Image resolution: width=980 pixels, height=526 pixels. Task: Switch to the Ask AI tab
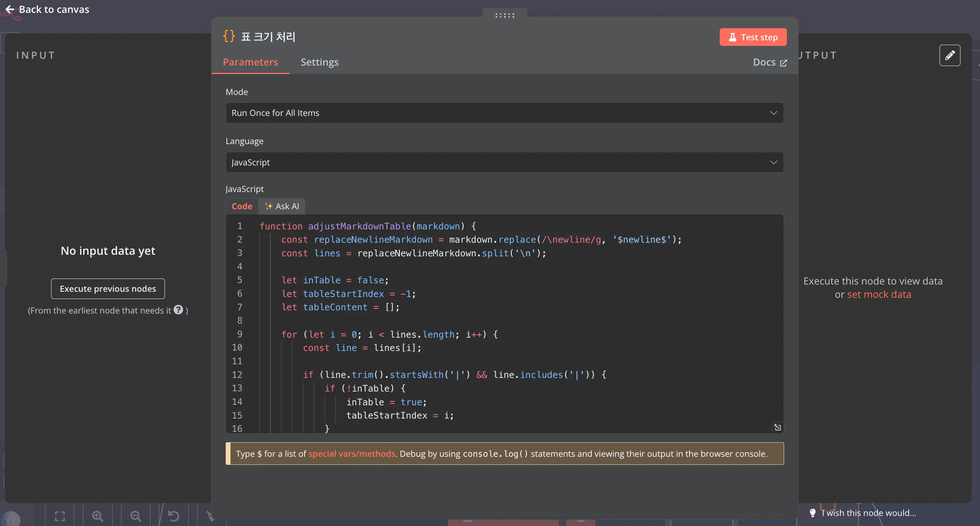(x=282, y=206)
